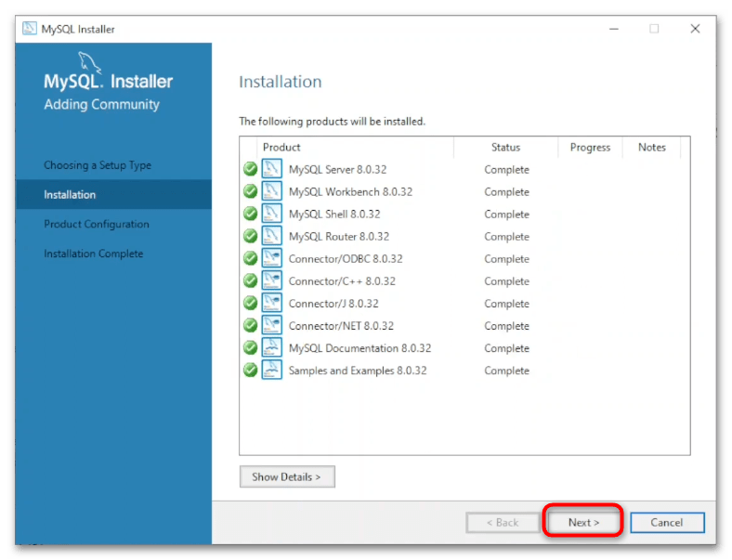
Task: Click the Complete status for MySQL Workbench
Action: (506, 192)
